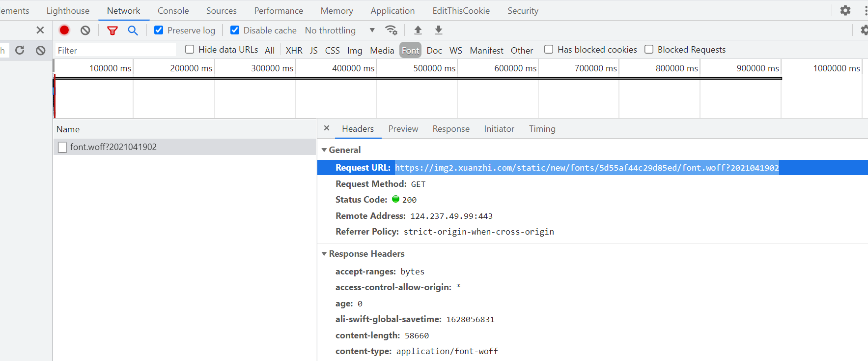Check the font.woff row checkbox icon
This screenshot has width=868, height=361.
click(x=62, y=147)
